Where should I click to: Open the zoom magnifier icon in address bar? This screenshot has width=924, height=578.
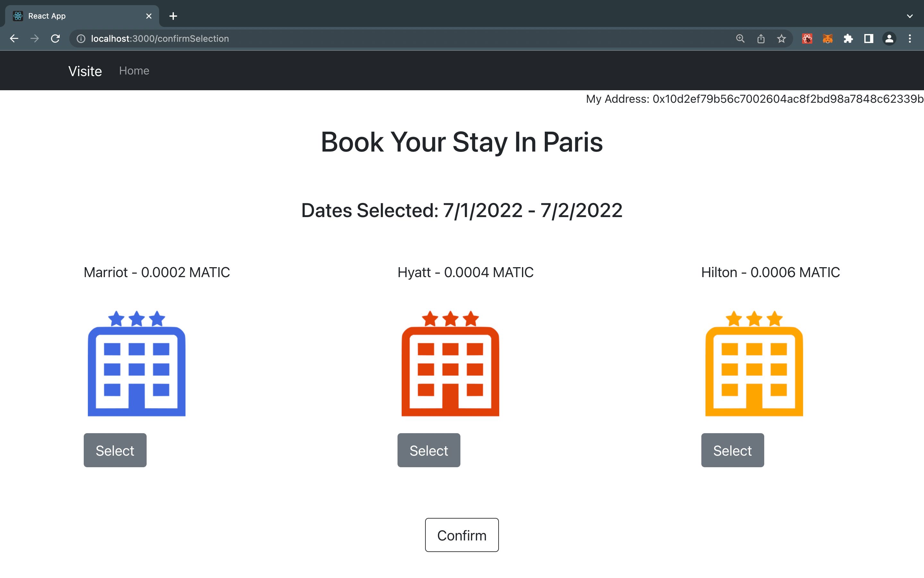[x=740, y=39]
